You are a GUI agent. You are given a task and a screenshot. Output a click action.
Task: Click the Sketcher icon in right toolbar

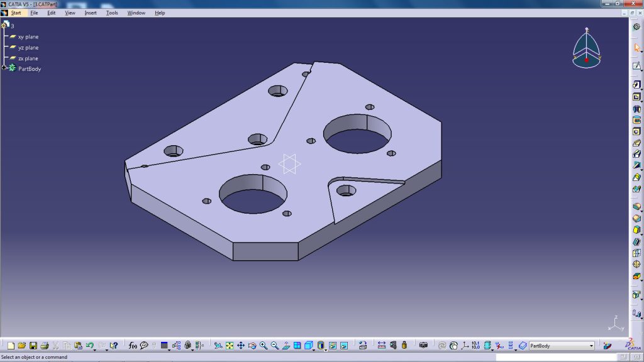point(636,66)
